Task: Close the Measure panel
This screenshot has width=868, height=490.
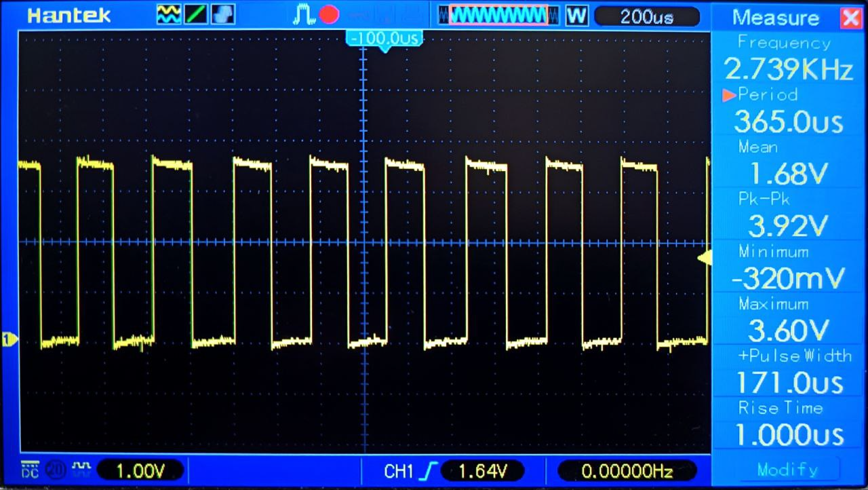Action: [x=850, y=17]
